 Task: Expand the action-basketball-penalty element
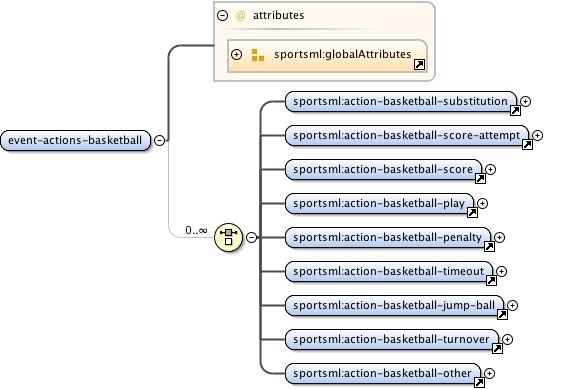499,237
